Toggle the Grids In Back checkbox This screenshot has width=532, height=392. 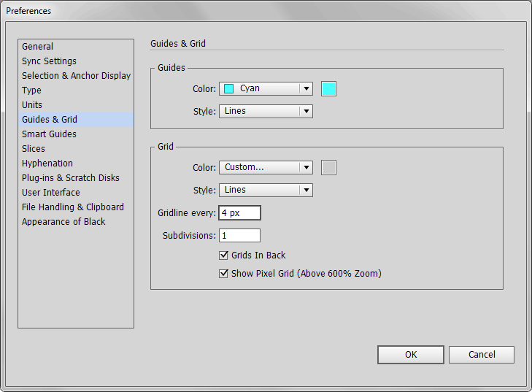223,255
